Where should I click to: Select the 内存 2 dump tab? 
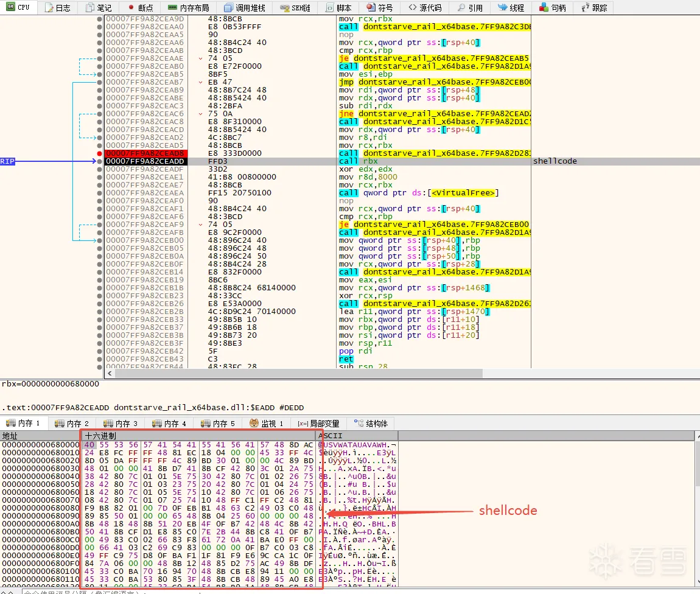pyautogui.click(x=71, y=423)
